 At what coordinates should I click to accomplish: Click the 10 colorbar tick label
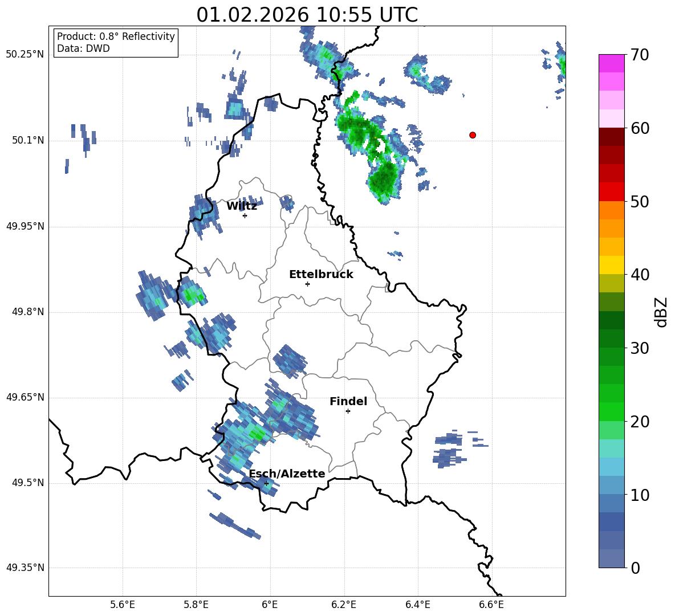pos(640,495)
